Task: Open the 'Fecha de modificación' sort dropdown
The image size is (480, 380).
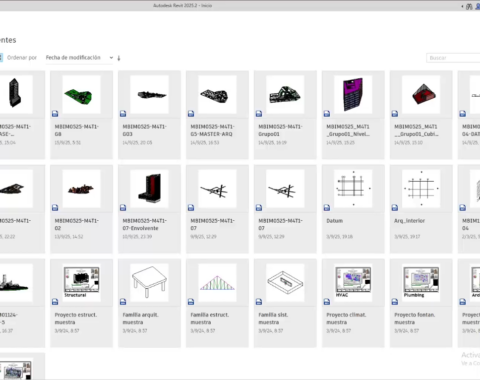Action: [x=79, y=58]
